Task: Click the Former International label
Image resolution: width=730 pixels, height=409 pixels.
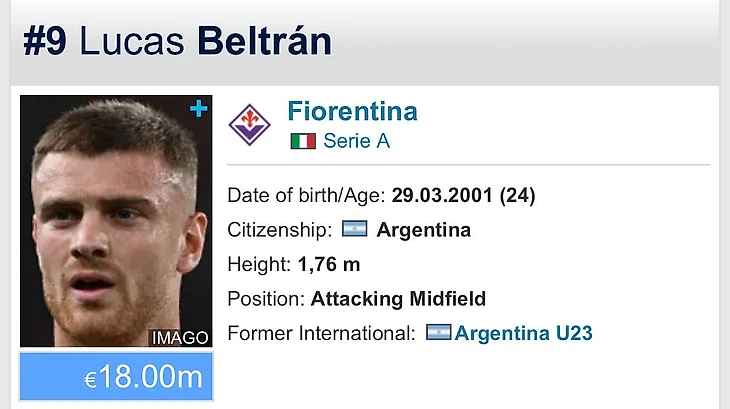Action: pyautogui.click(x=321, y=333)
